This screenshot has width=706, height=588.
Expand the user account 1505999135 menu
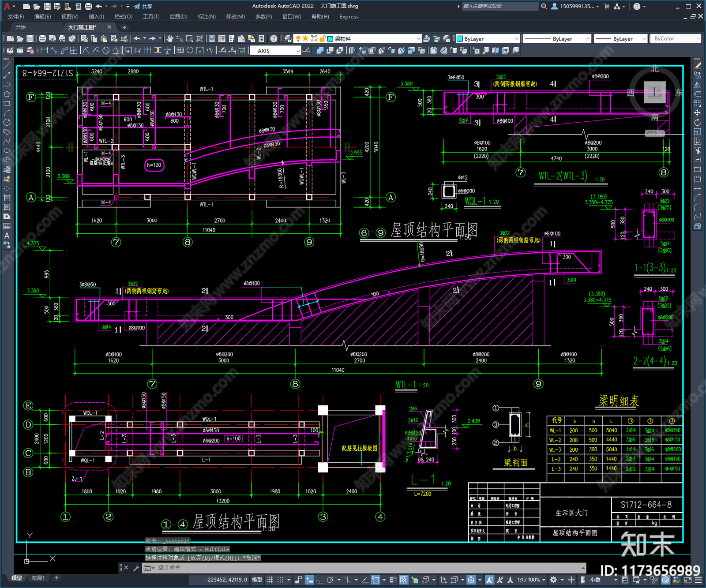[575, 6]
